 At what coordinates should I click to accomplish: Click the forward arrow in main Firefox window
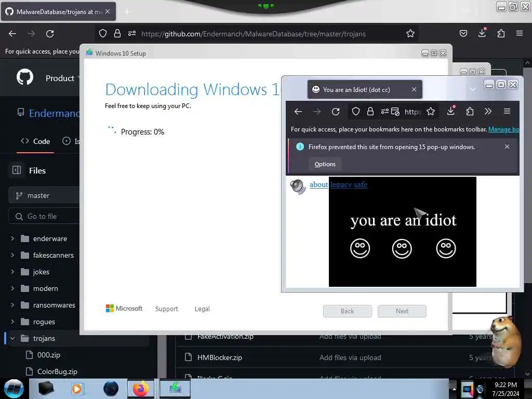click(31, 34)
